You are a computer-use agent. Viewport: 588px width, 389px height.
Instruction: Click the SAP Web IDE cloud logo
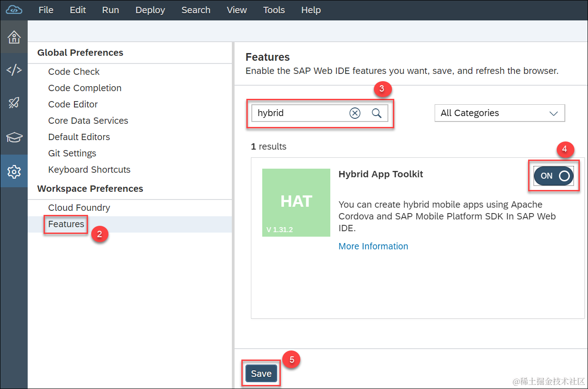14,10
